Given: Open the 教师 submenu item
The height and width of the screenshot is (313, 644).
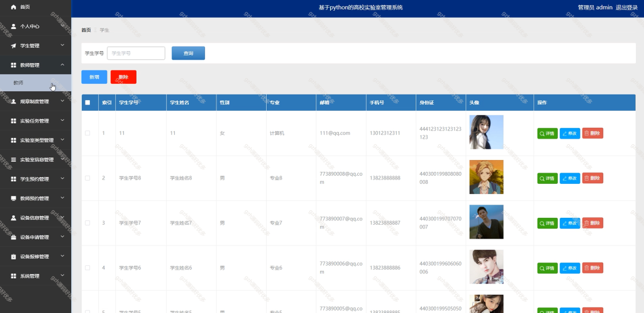Looking at the screenshot, I should coord(35,83).
